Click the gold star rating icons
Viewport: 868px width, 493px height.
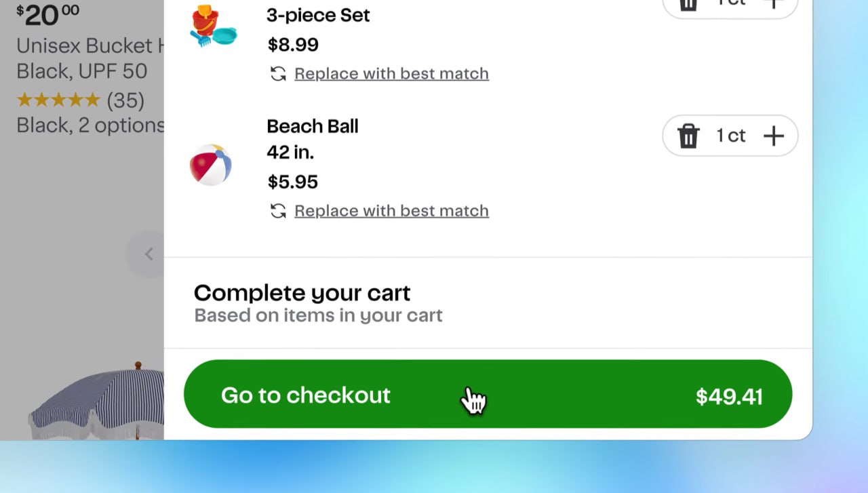pos(58,100)
